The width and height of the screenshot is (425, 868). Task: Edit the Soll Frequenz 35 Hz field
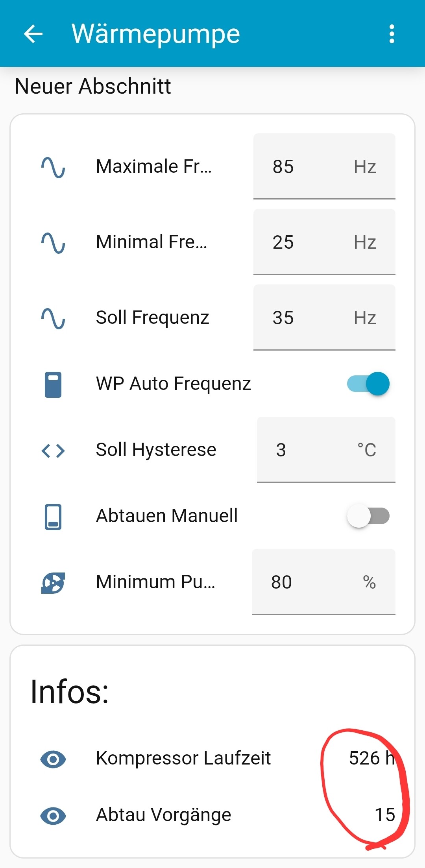tap(324, 318)
